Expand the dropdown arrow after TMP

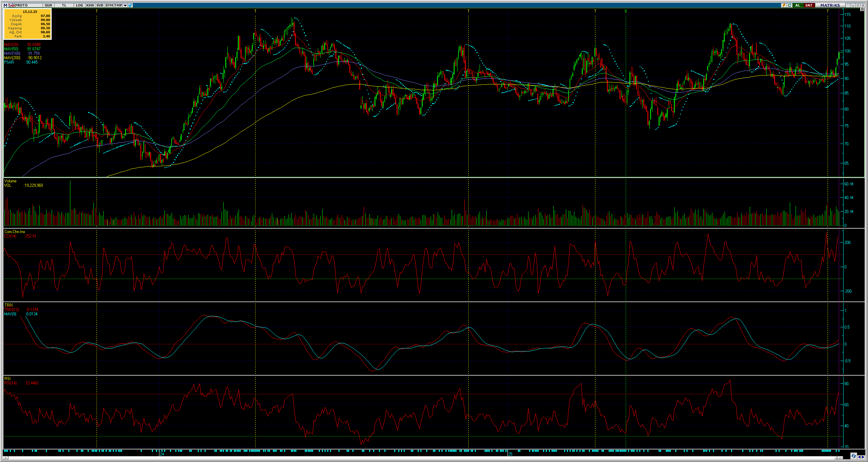[x=125, y=5]
